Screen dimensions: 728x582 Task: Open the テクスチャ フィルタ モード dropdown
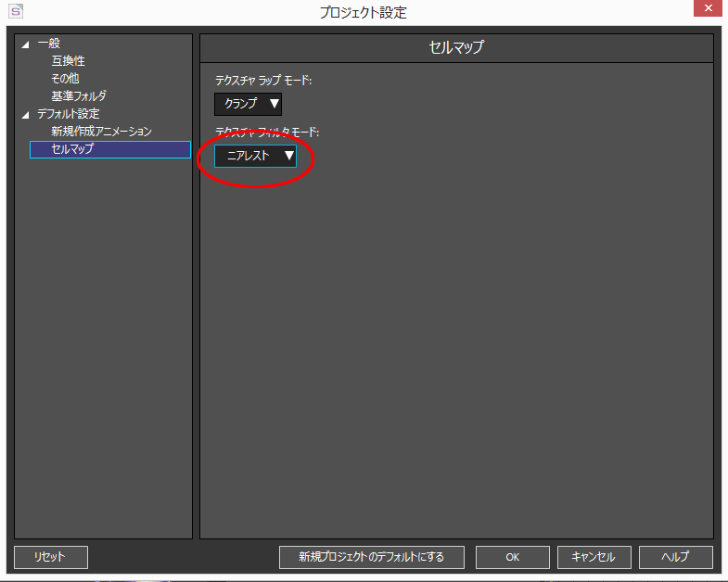coord(255,156)
